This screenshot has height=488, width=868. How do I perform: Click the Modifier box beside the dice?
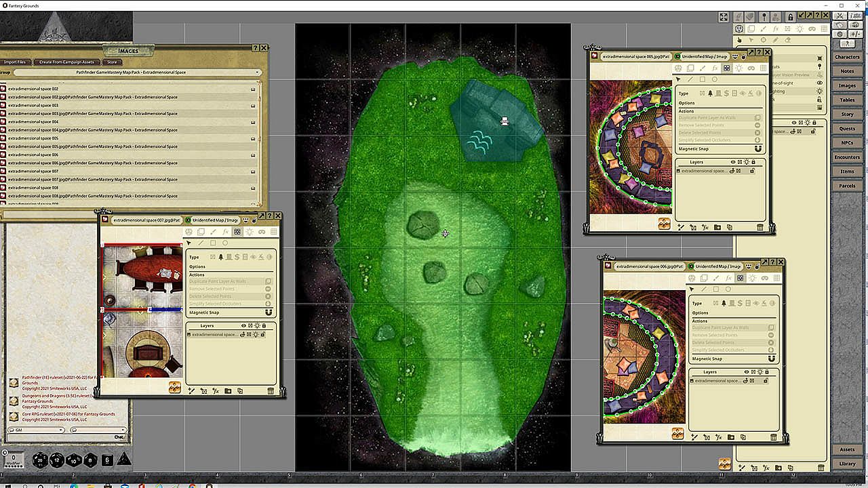(14, 460)
